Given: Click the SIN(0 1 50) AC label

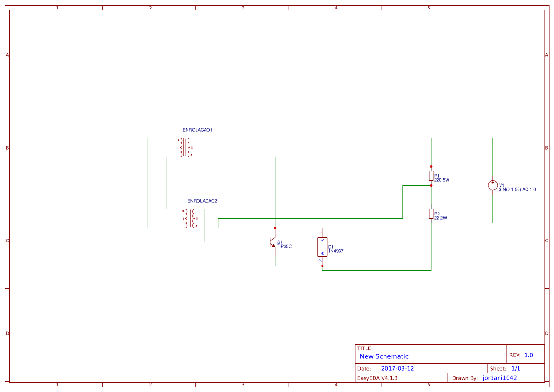Looking at the screenshot, I should [517, 189].
